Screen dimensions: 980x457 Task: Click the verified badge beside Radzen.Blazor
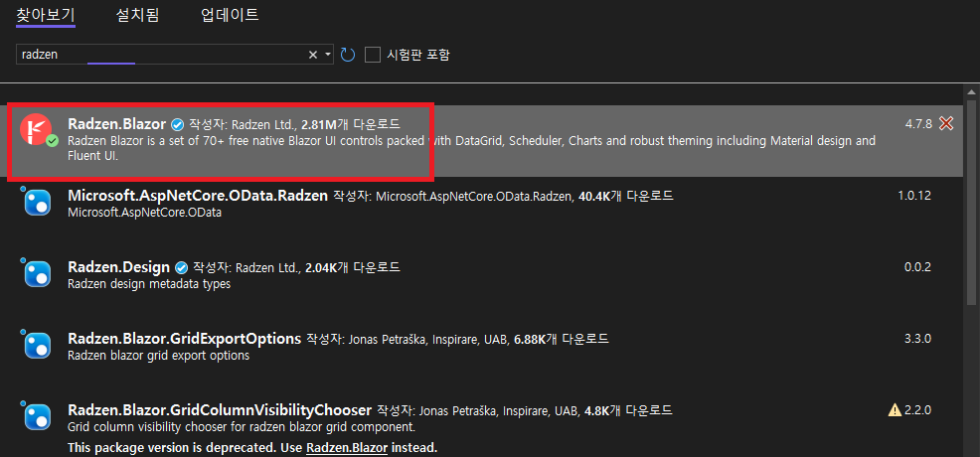(x=178, y=124)
